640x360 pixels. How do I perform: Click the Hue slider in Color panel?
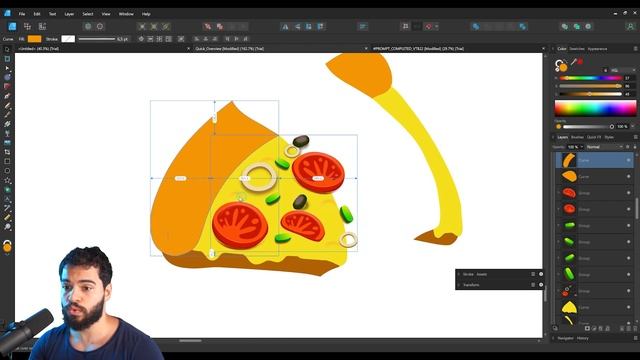[x=590, y=78]
